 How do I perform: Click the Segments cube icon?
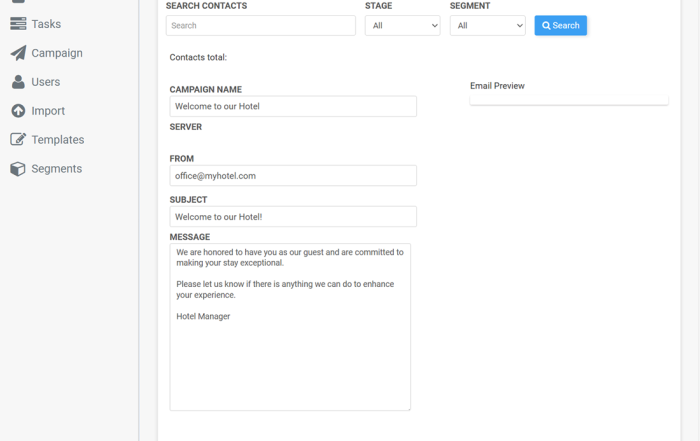pos(18,169)
